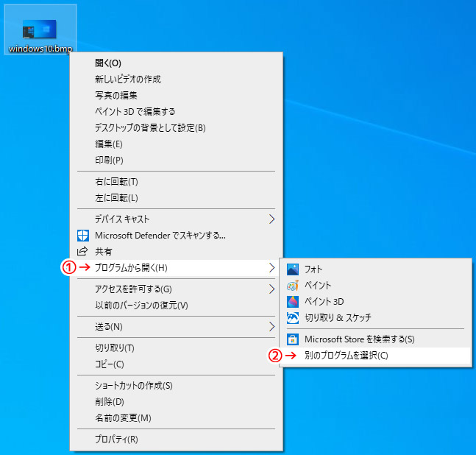The image size is (476, 455).
Task: Choose 写真の編集 in the context menu
Action: (176, 96)
